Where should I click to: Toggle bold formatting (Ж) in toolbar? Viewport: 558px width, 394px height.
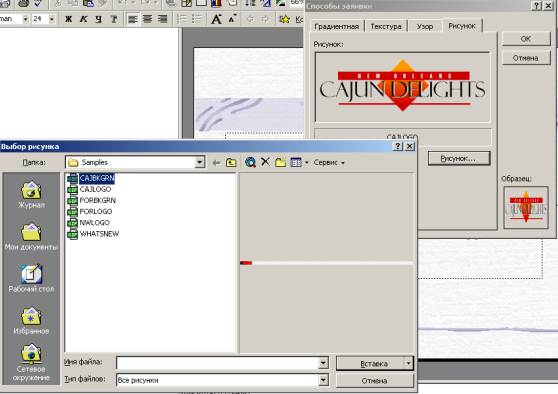coord(68,19)
